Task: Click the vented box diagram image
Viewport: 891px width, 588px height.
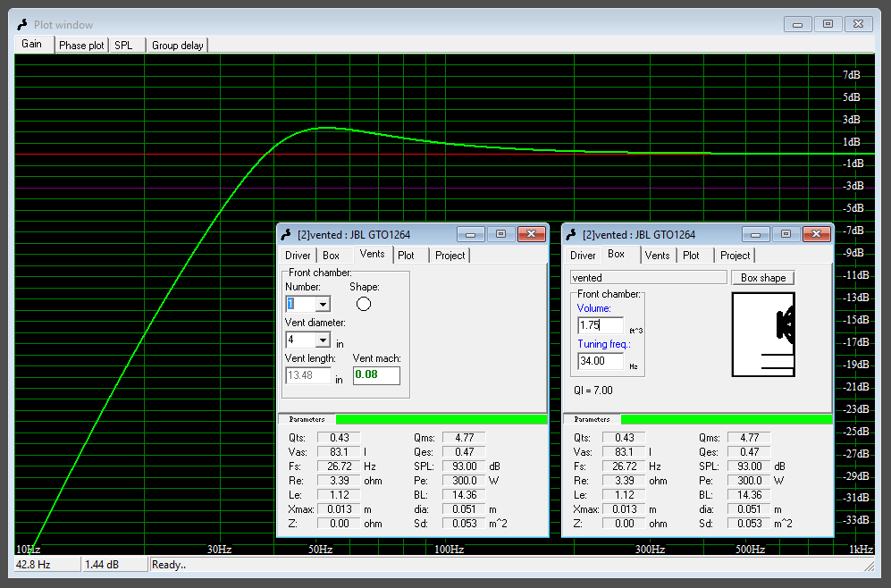Action: click(x=763, y=334)
